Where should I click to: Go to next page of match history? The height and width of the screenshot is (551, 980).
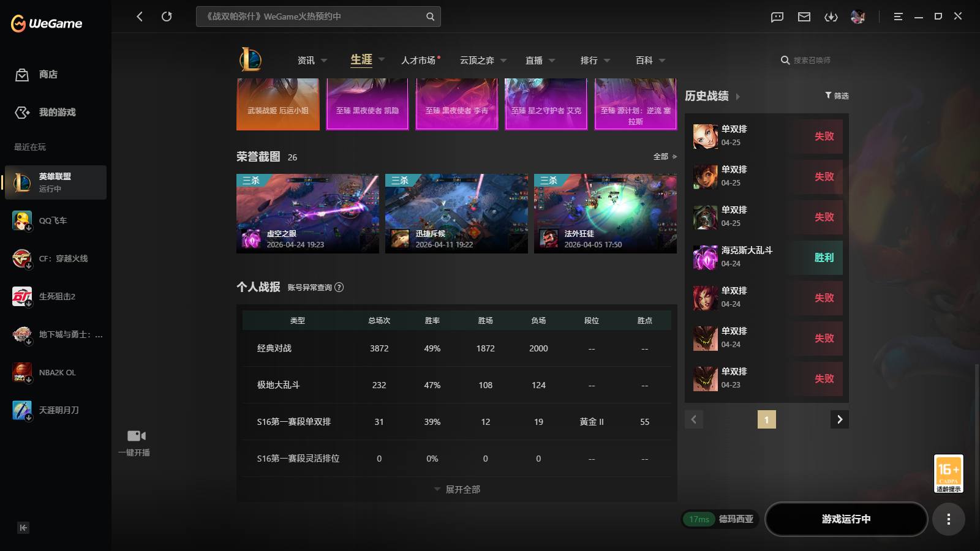pos(840,419)
